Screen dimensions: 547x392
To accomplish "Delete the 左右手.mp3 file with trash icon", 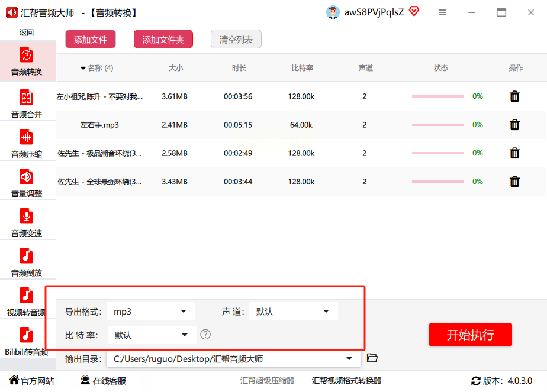I will pyautogui.click(x=514, y=125).
